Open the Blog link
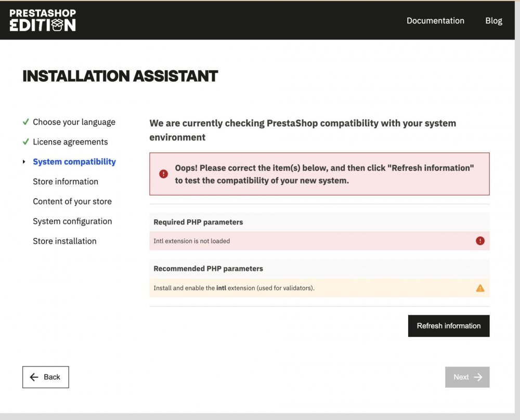This screenshot has height=420, width=520. [x=493, y=21]
